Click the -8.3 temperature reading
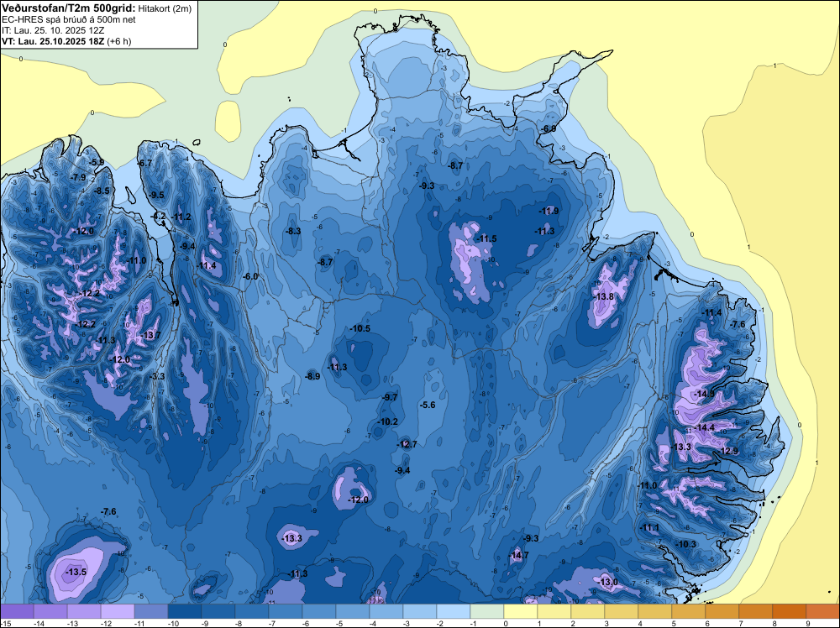This screenshot has height=628, width=840. (293, 231)
